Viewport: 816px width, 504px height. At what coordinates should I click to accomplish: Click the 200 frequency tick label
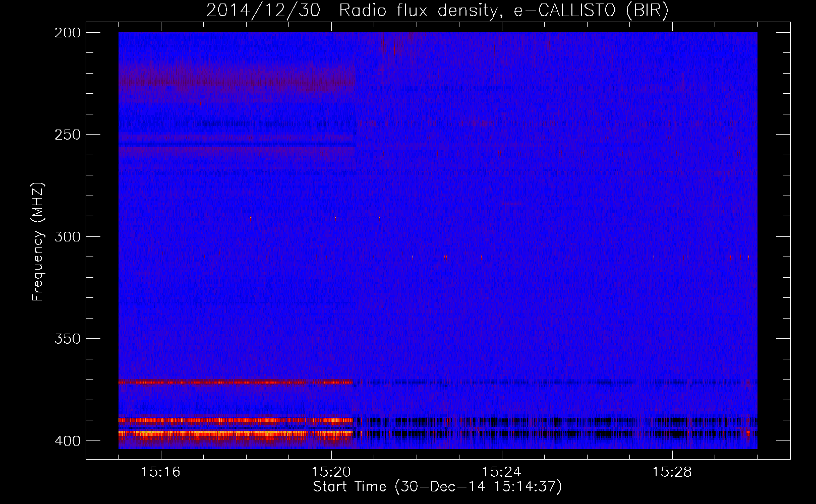coord(68,33)
